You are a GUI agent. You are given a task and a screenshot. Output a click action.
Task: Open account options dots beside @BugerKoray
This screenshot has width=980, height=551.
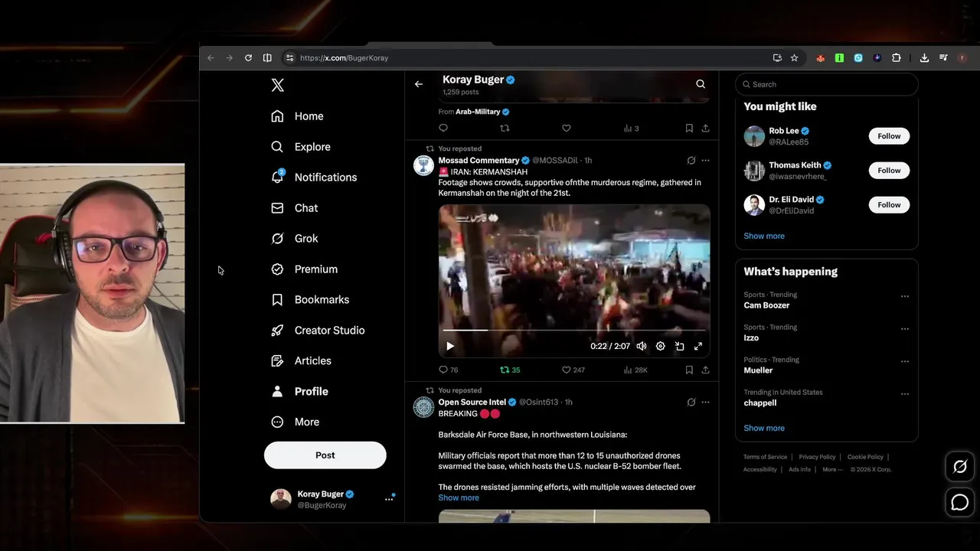tap(389, 499)
